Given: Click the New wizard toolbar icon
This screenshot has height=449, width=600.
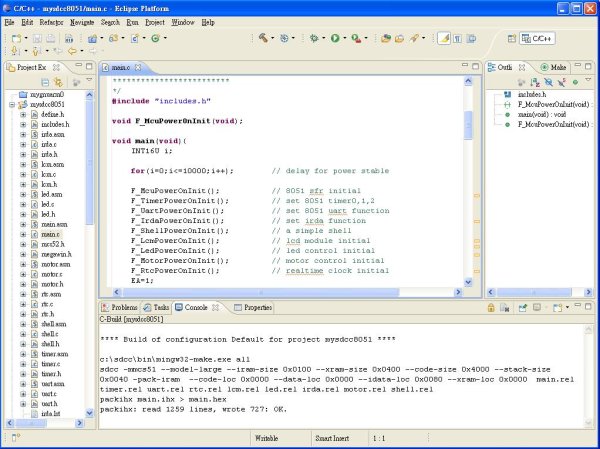Looking at the screenshot, I should (x=16, y=38).
